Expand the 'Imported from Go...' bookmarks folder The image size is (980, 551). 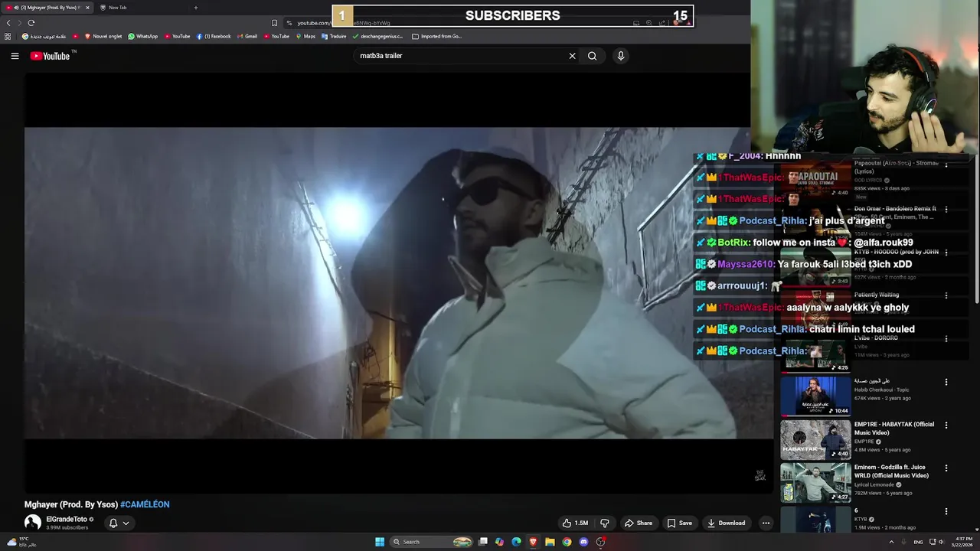point(436,36)
